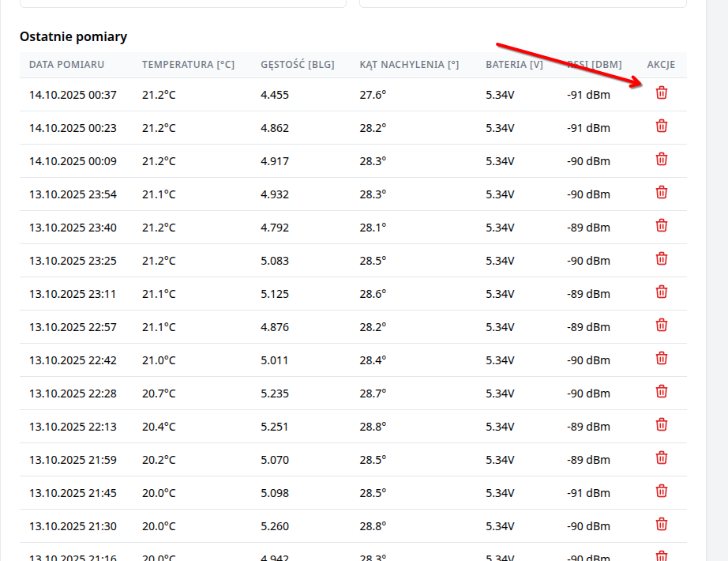
Task: Delete the 13.10.2025 23:40 reading
Action: pos(662,226)
